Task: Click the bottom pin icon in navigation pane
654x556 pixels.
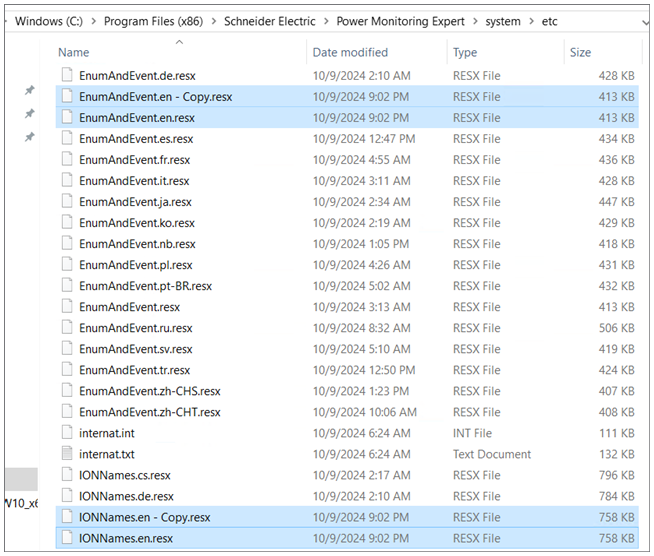Action: tap(29, 136)
